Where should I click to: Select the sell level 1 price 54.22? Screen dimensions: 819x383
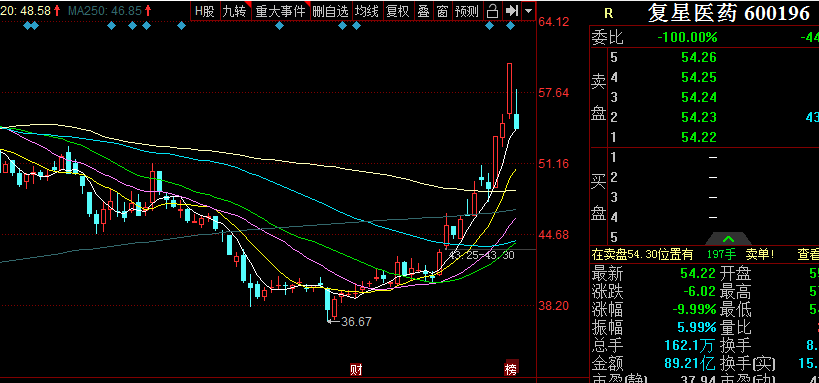698,137
